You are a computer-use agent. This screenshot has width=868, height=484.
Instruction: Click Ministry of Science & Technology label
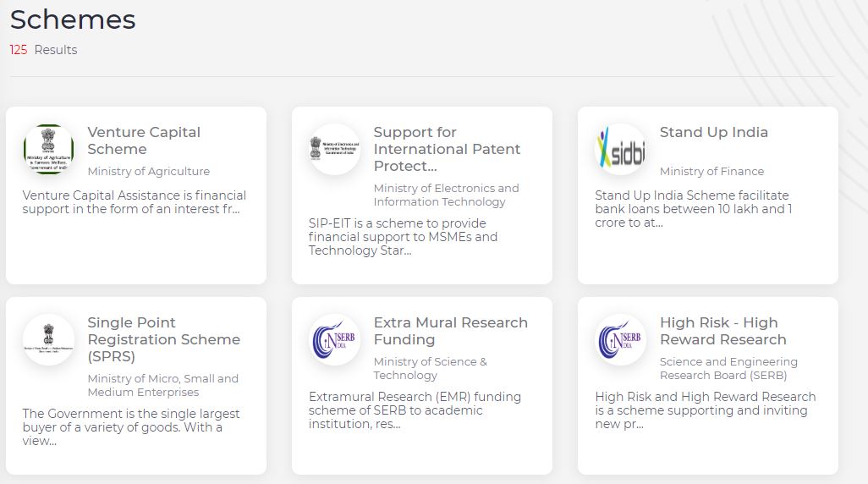click(x=430, y=368)
